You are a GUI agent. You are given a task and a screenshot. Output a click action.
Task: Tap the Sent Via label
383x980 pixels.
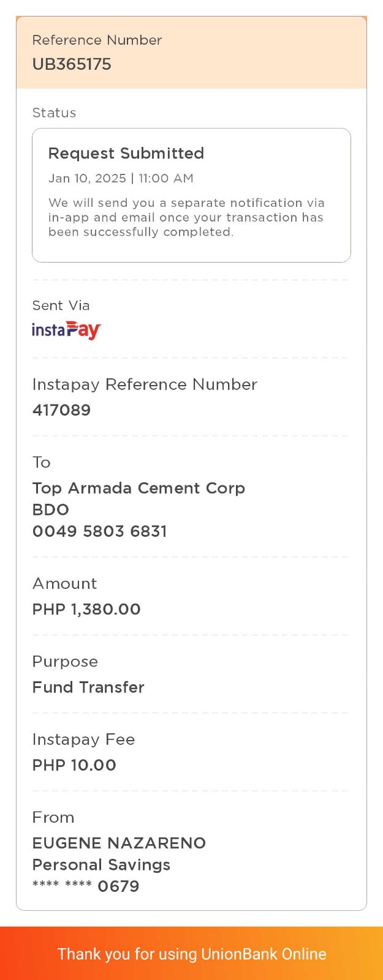pos(61,305)
